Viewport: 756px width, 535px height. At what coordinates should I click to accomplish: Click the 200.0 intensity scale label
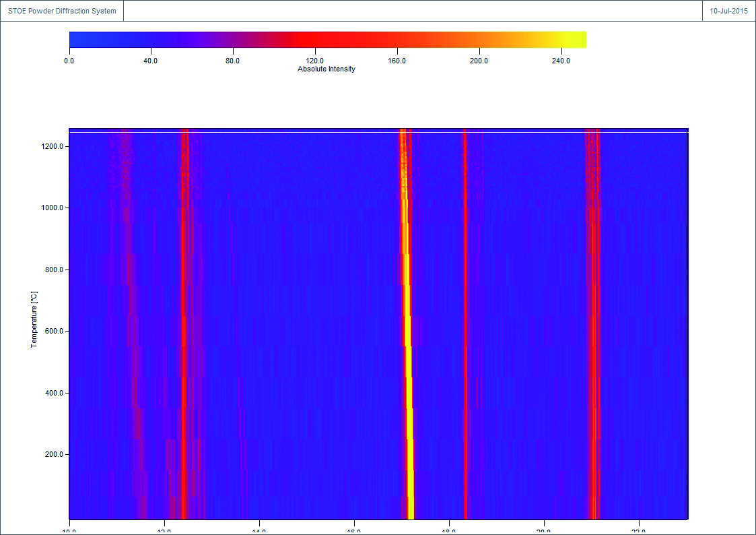pyautogui.click(x=479, y=61)
